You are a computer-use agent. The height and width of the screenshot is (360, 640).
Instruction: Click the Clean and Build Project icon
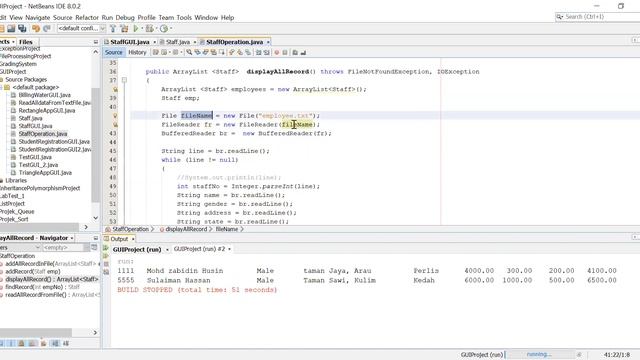[124, 28]
